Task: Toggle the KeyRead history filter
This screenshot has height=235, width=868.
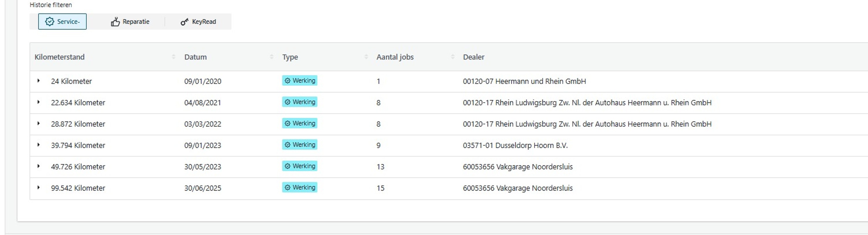Action: pyautogui.click(x=198, y=21)
